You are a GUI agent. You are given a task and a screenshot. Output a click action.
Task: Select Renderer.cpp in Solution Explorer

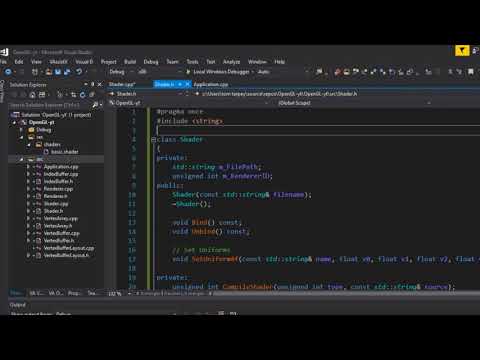pyautogui.click(x=58, y=189)
